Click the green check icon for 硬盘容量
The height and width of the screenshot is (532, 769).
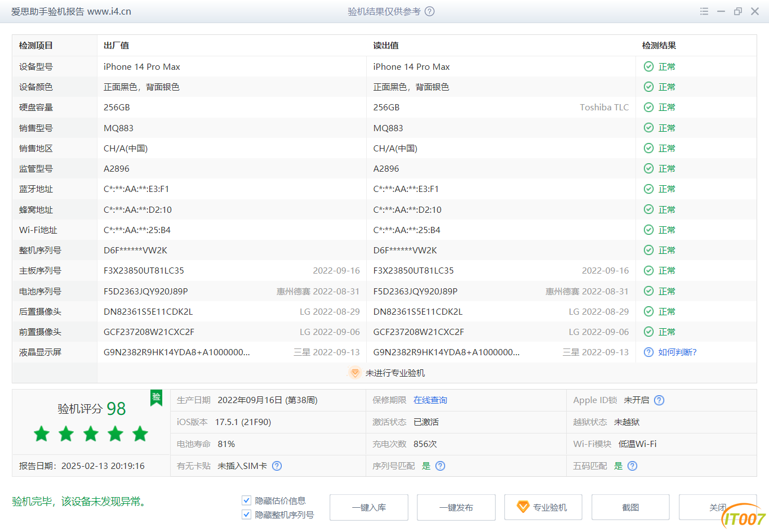648,107
